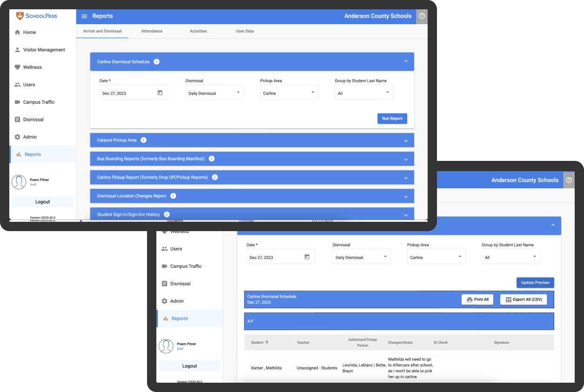584x392 pixels.
Task: Click the Run Report button
Action: (x=392, y=119)
